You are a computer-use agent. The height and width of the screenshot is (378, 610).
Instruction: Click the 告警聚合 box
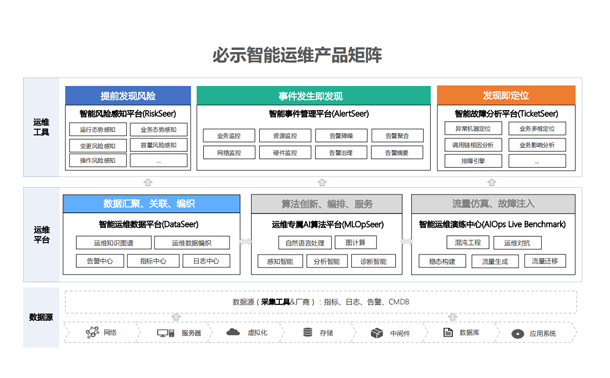point(397,136)
